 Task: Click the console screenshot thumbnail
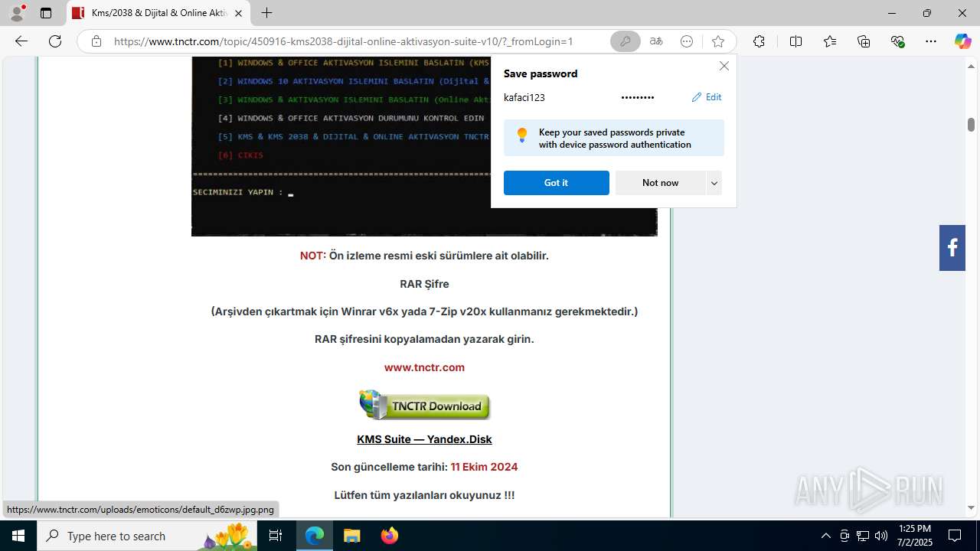424,146
